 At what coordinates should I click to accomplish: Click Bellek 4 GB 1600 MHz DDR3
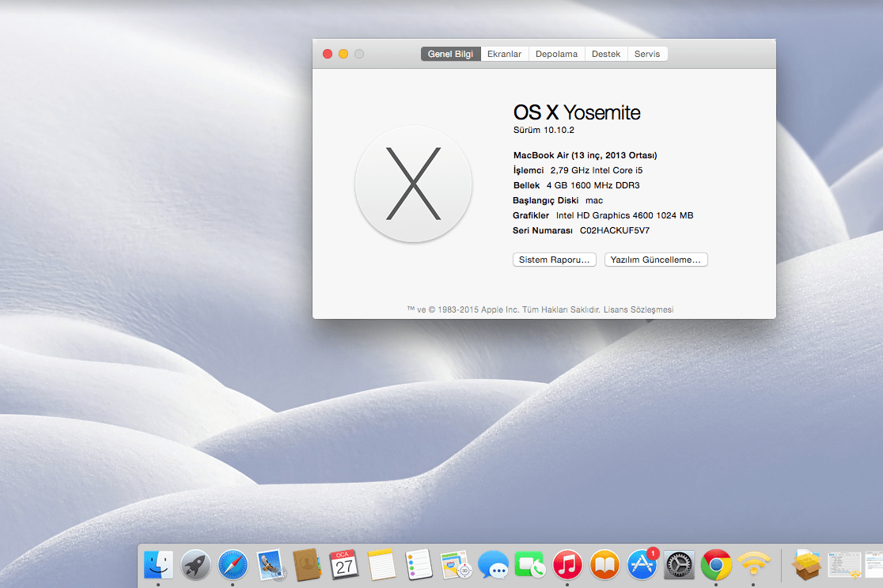(576, 185)
